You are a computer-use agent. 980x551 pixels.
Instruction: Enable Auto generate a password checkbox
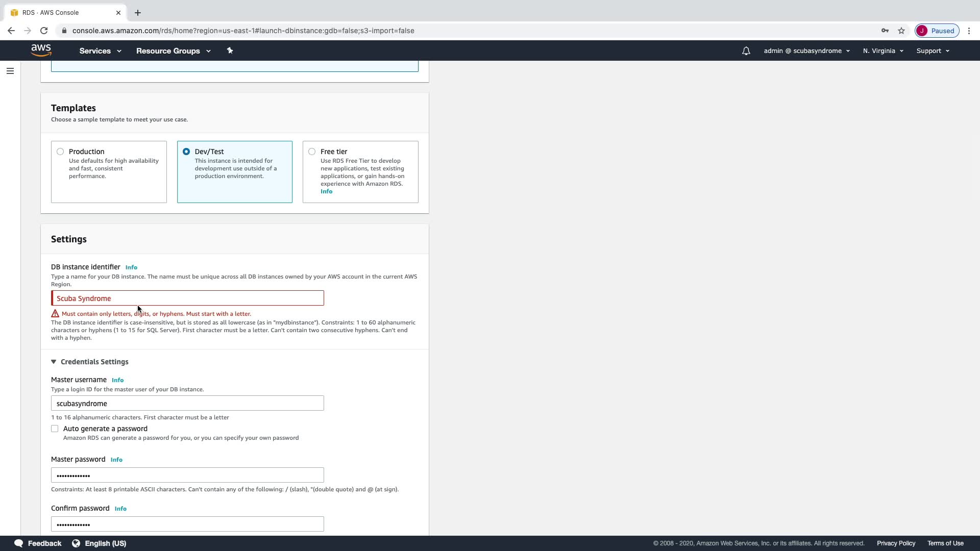point(55,429)
